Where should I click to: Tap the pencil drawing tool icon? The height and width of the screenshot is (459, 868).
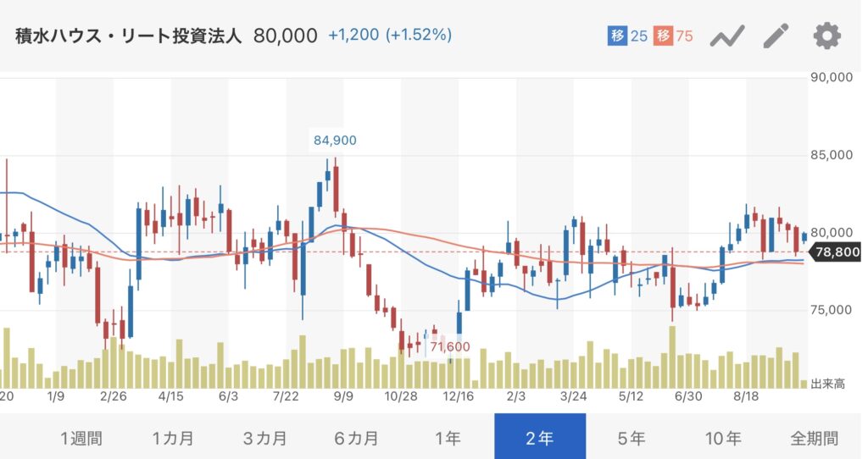point(776,36)
